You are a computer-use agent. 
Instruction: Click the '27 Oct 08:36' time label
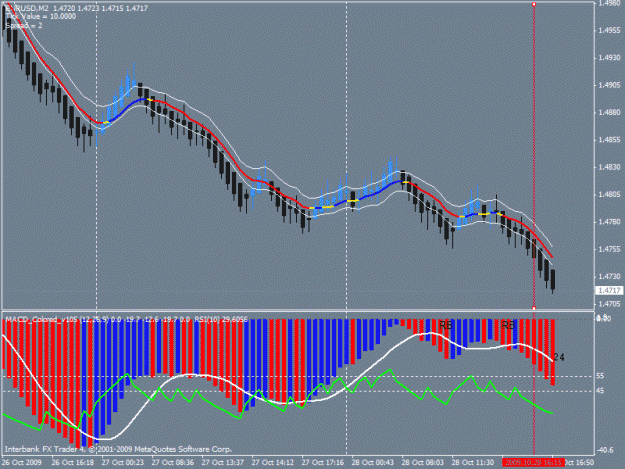pos(173,463)
